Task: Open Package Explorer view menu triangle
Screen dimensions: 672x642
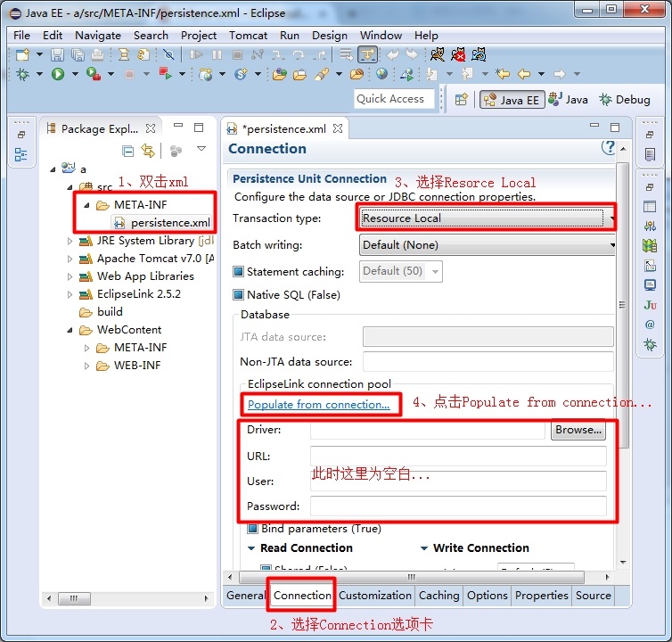Action: point(201,148)
